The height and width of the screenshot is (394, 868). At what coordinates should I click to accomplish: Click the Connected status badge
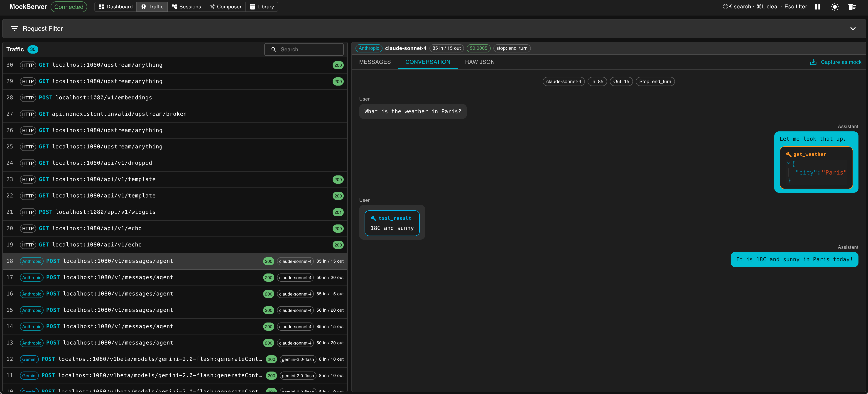pos(69,7)
